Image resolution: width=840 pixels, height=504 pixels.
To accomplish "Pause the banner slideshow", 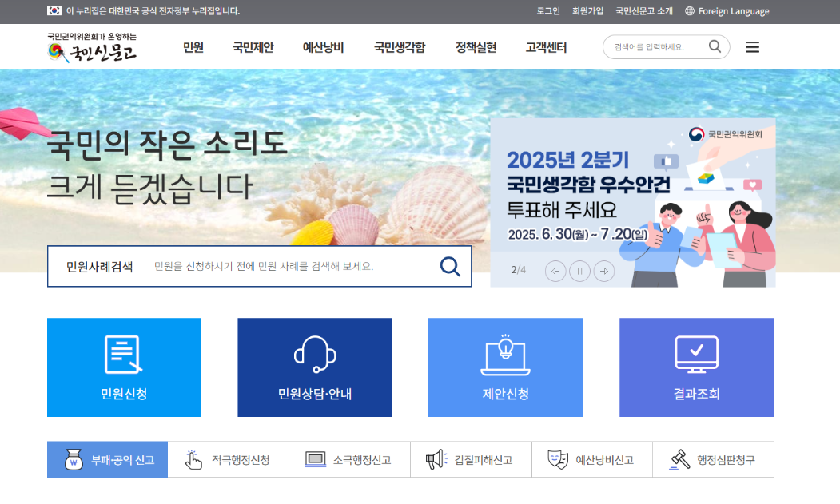I will [x=579, y=271].
